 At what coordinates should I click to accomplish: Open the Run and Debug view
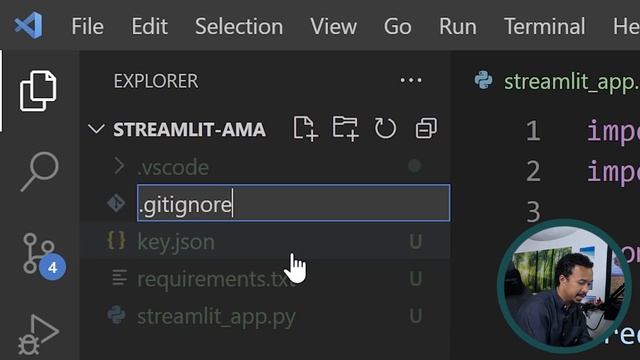pos(38,335)
